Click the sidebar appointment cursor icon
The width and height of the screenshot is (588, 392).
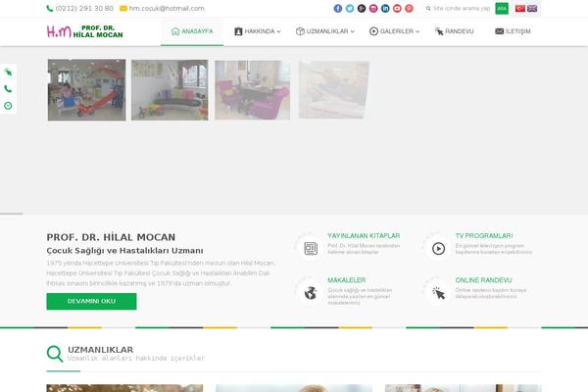point(8,72)
